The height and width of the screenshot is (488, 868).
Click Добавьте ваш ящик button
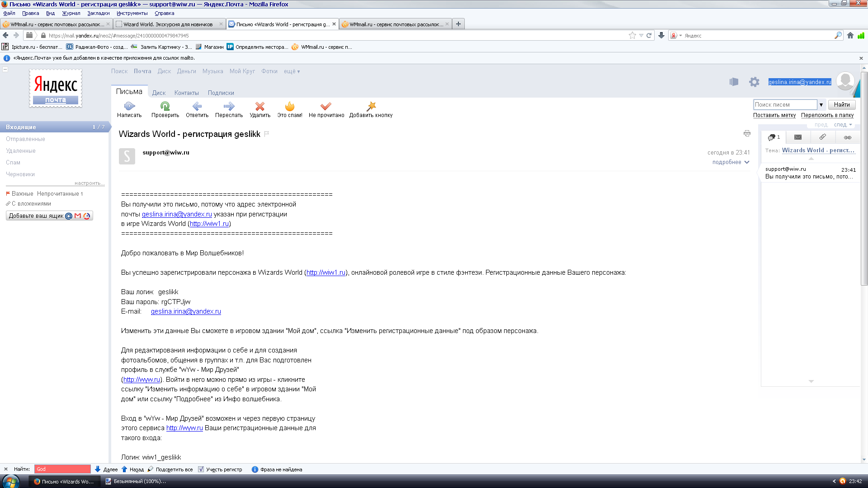point(49,216)
